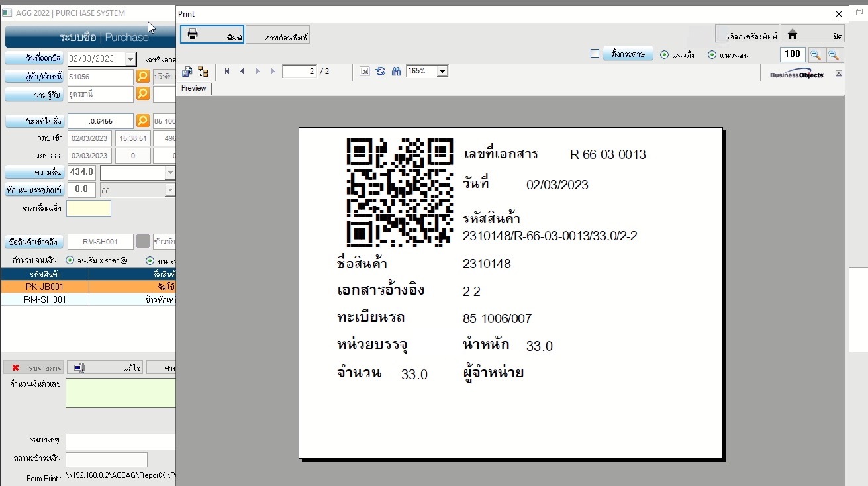Switch to the Preview tab

pos(194,88)
